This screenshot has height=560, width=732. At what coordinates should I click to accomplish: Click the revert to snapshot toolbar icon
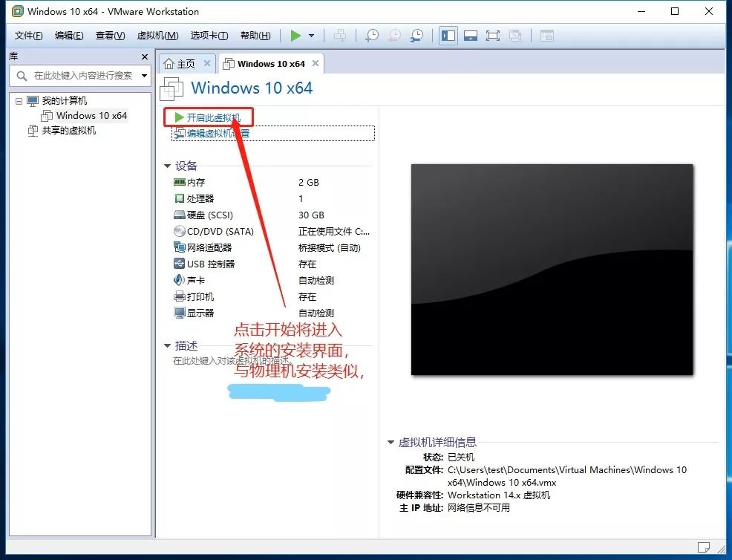coord(394,36)
